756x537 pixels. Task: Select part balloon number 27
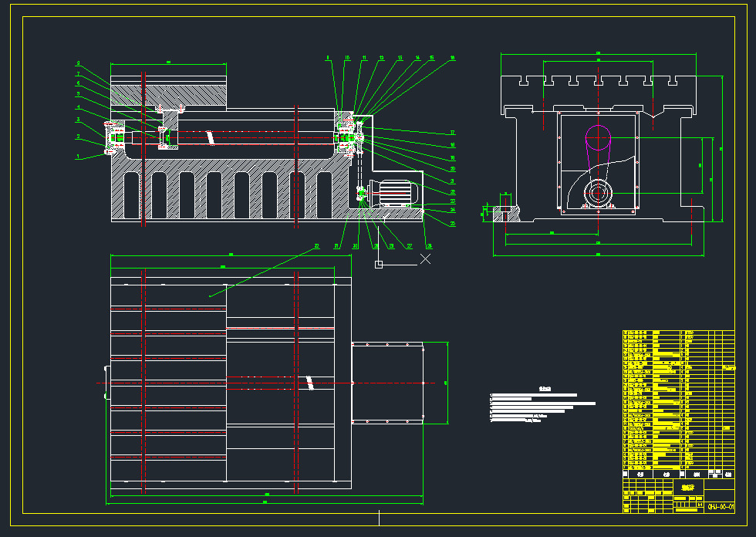click(410, 246)
